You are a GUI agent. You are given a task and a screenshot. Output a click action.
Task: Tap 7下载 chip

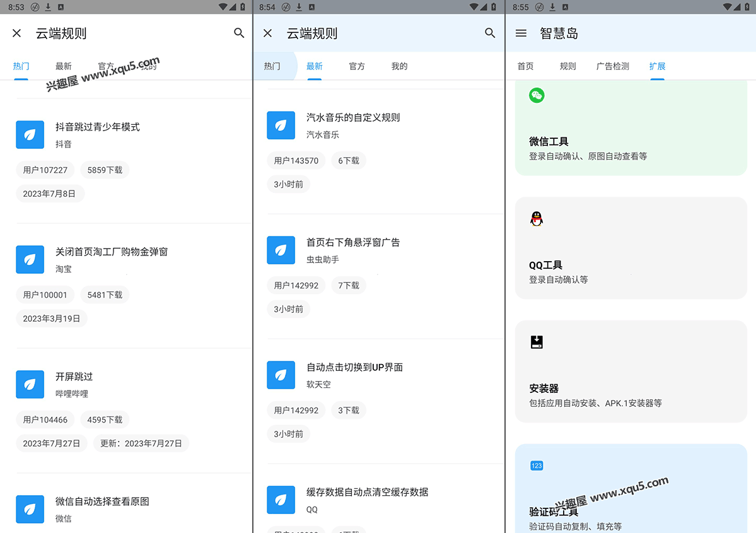point(349,286)
